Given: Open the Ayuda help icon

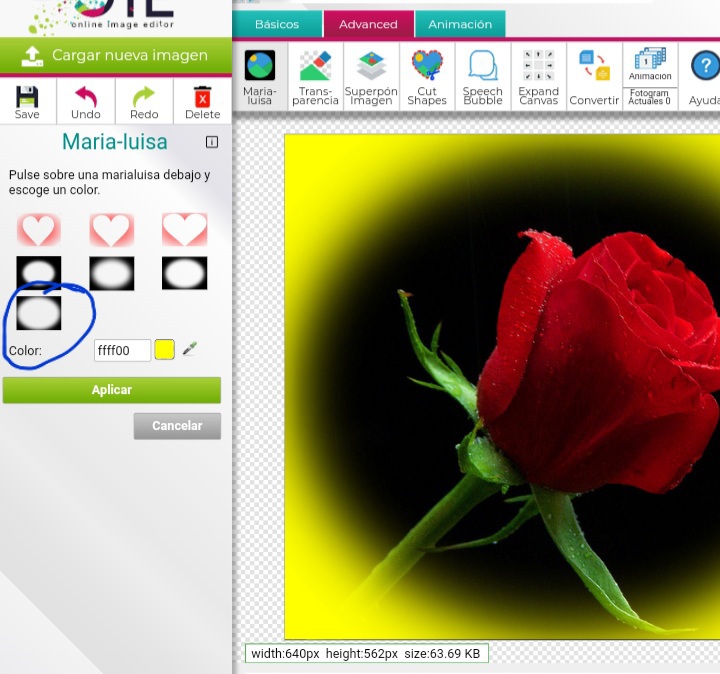Looking at the screenshot, I should point(705,67).
